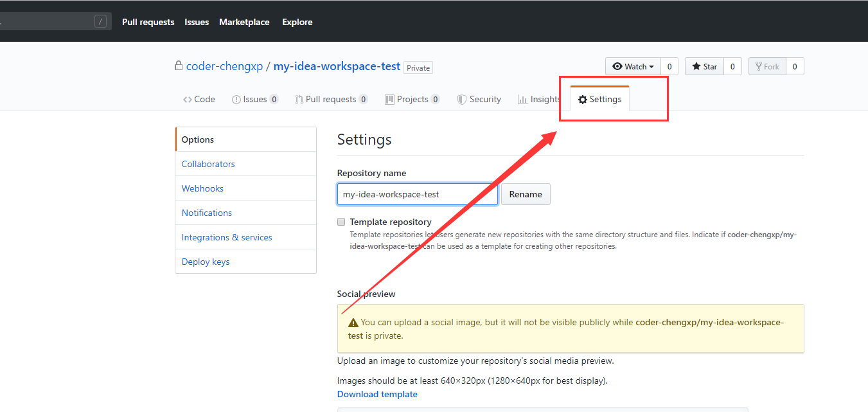This screenshot has width=868, height=412.
Task: Click the Rename button
Action: (526, 194)
